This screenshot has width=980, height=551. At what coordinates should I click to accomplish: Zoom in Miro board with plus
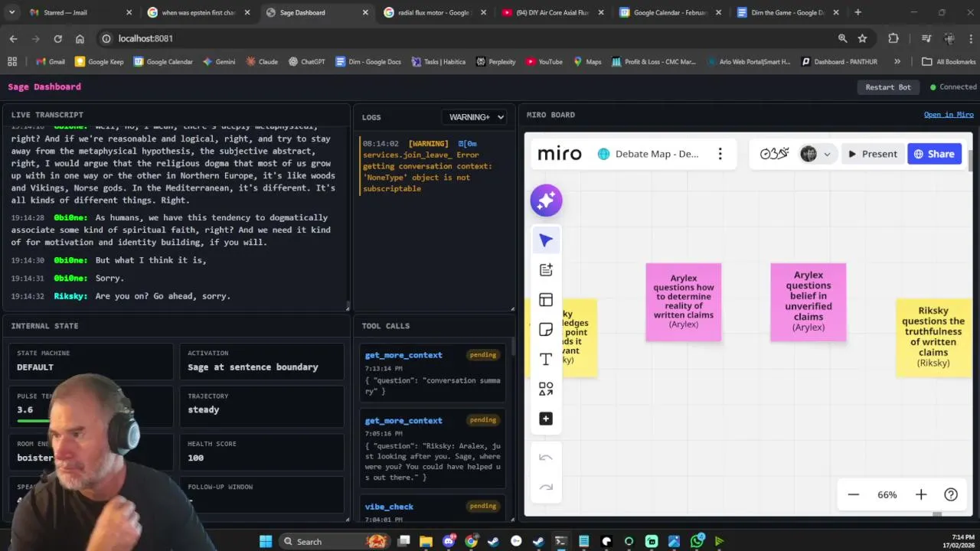tap(921, 495)
